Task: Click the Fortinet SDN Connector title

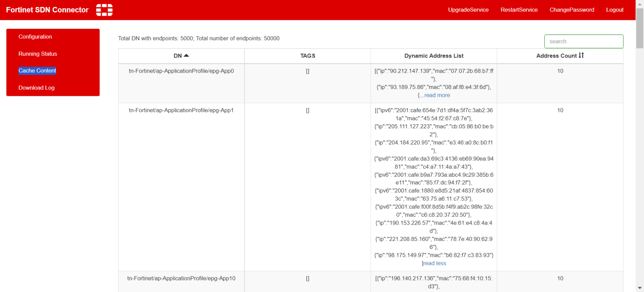Action: [x=47, y=10]
